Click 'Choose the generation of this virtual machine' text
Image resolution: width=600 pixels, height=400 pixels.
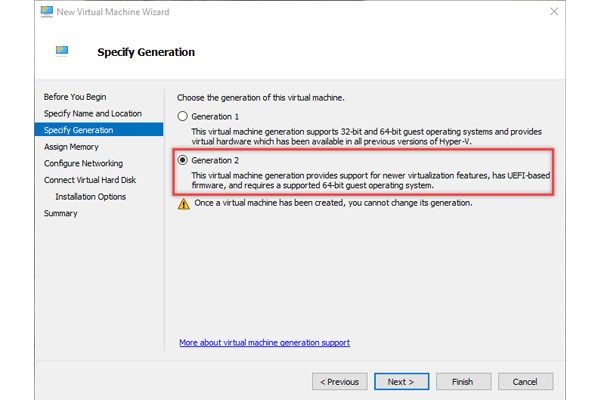261,98
